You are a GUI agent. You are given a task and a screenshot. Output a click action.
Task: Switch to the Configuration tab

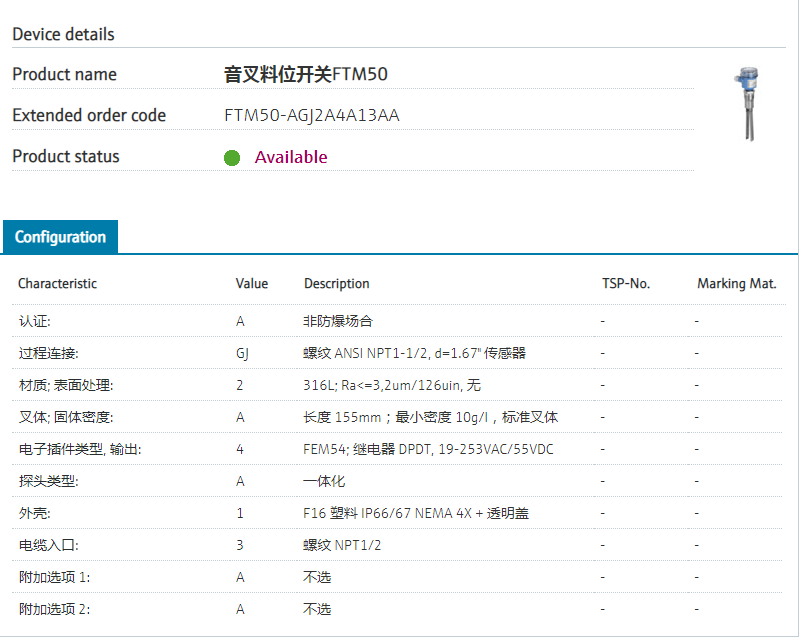pos(60,237)
